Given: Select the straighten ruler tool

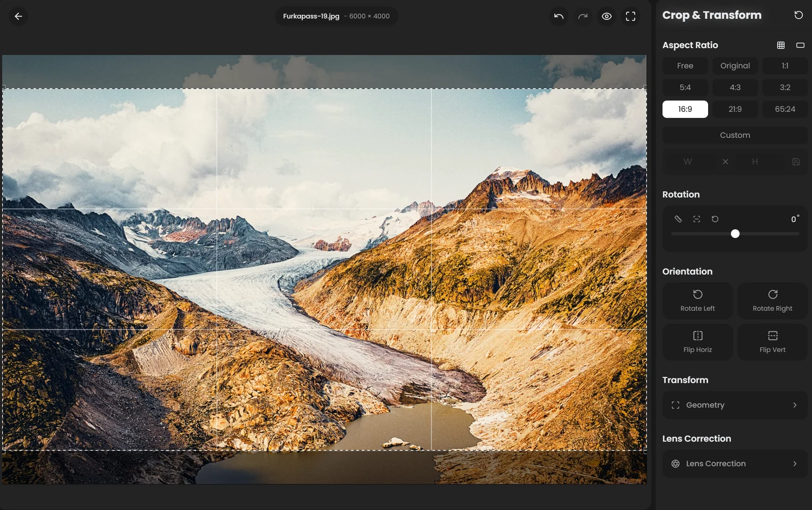Looking at the screenshot, I should tap(678, 219).
